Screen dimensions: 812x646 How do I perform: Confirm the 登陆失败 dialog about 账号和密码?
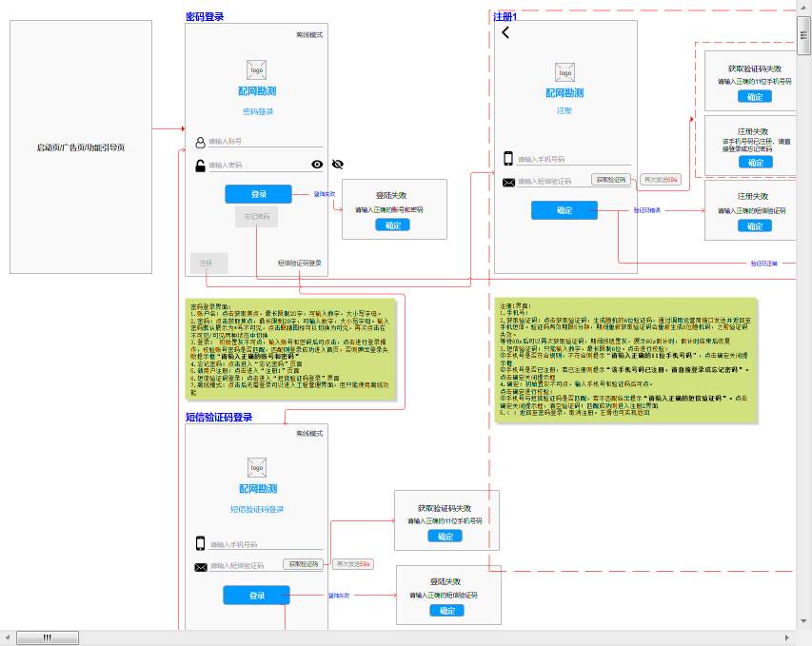[x=392, y=225]
